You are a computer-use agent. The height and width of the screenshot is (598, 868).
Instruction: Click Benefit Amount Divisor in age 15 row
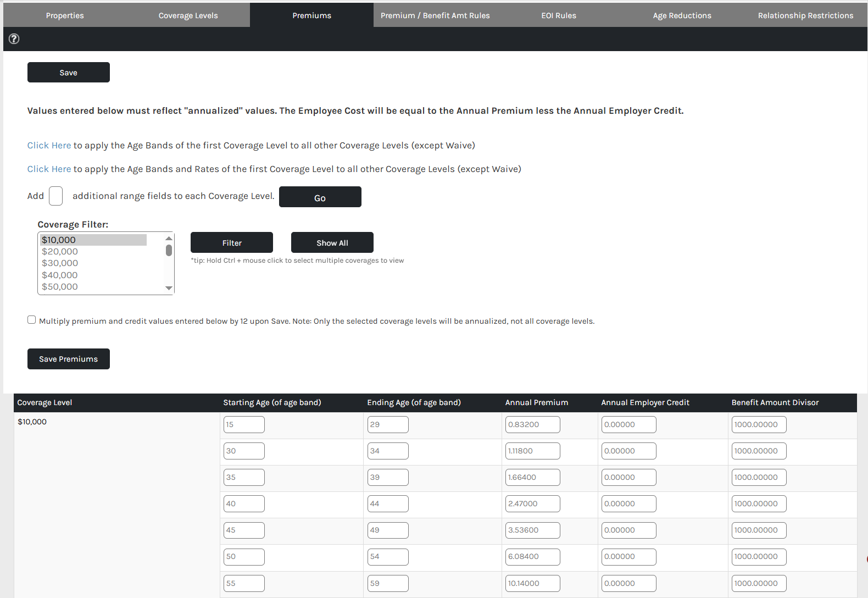tap(759, 424)
